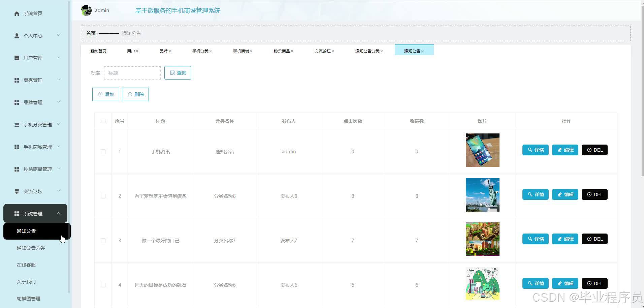Open 通知公告分类 in the sidebar
Screen dimensions: 644x308
31,248
